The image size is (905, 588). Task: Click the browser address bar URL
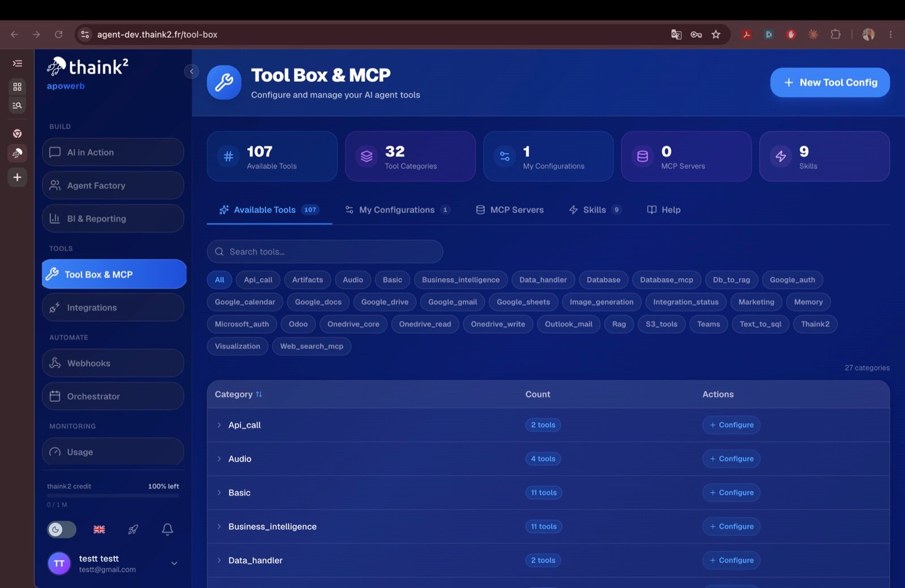(157, 34)
